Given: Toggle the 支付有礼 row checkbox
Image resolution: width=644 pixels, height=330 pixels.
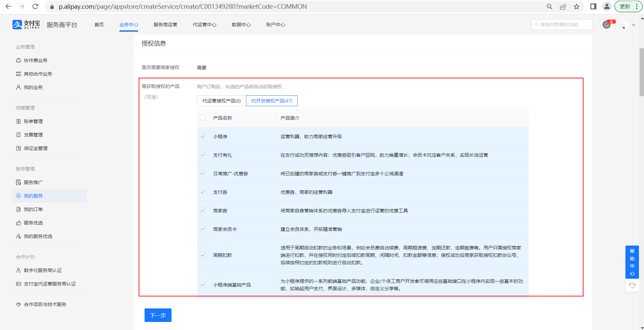Looking at the screenshot, I should [203, 155].
